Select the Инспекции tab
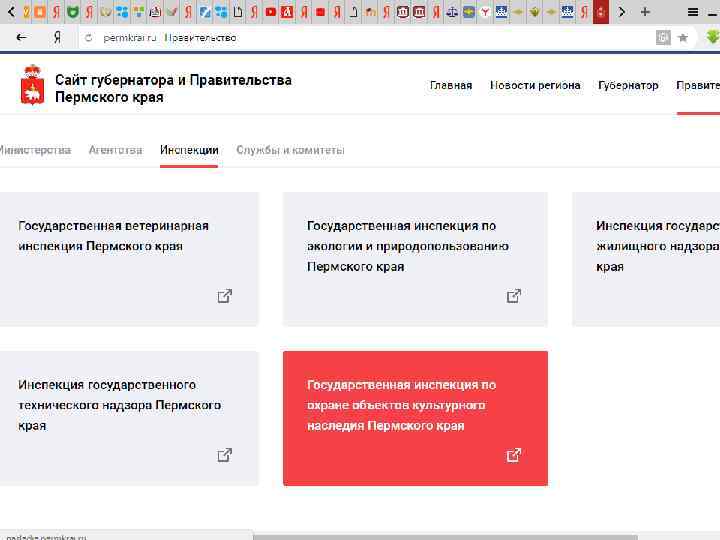Viewport: 720px width, 540px height. coord(189,150)
